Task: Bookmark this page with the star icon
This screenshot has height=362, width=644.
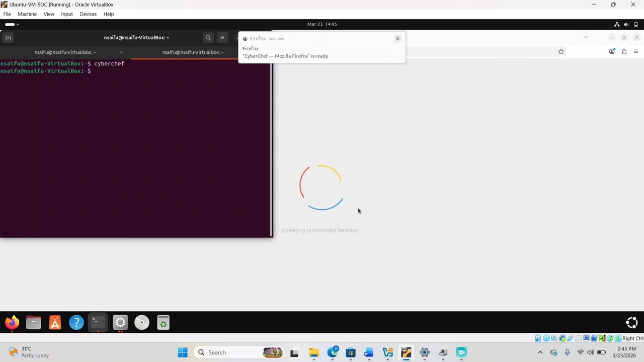Action: click(x=561, y=51)
